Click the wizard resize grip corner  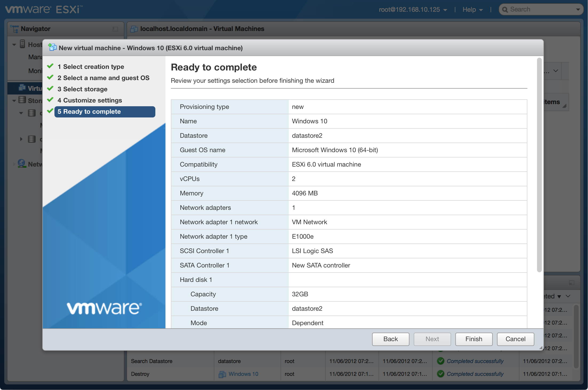[541, 348]
